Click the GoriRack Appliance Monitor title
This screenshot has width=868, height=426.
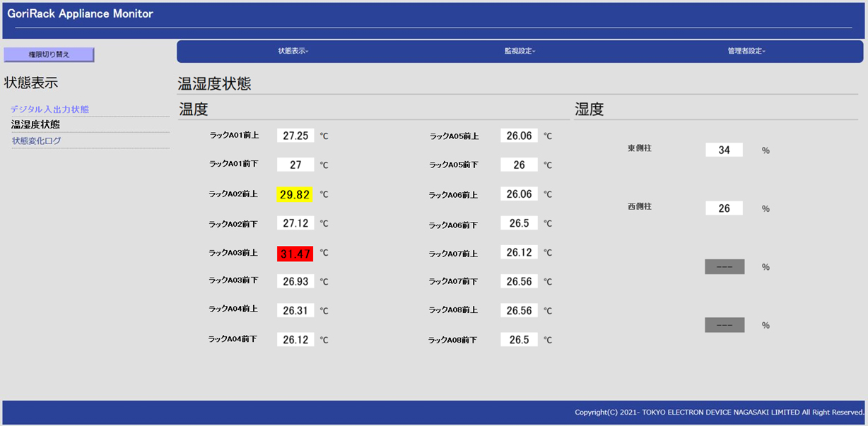[80, 14]
